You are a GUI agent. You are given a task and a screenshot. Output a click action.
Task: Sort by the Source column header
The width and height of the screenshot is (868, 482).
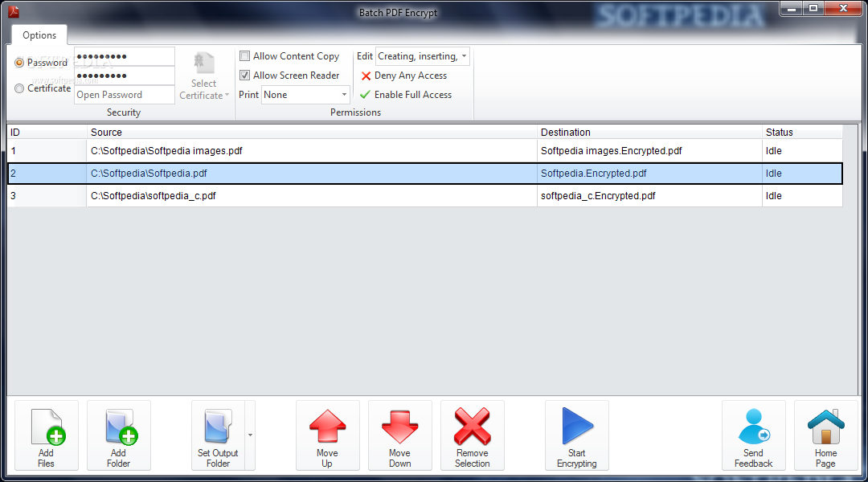(312, 133)
